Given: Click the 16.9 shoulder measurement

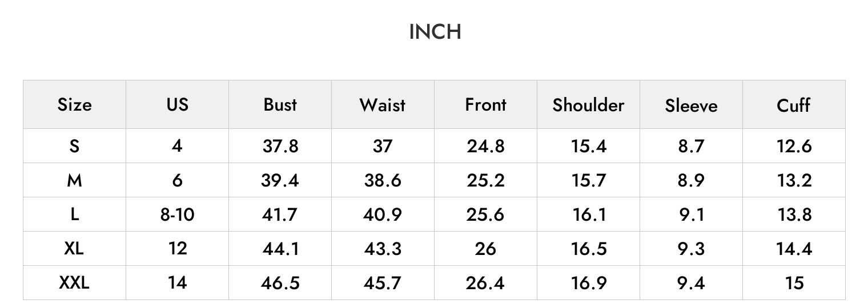Looking at the screenshot, I should coord(588,283).
